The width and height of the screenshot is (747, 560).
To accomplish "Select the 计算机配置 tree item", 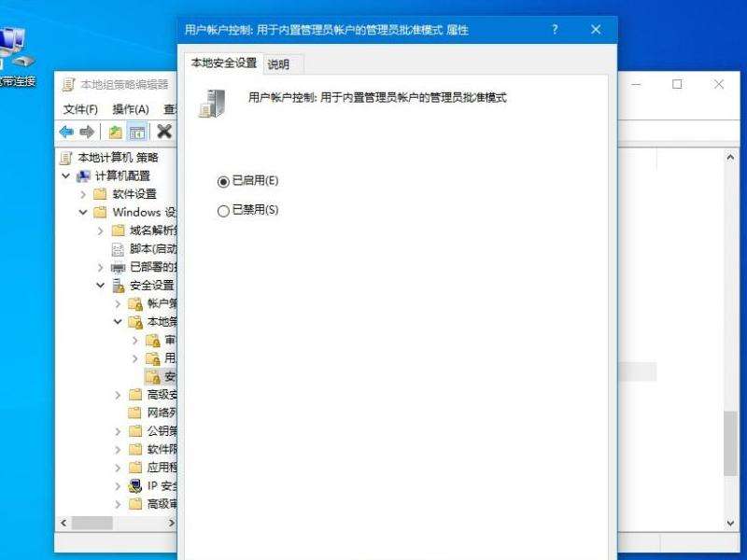I will pyautogui.click(x=122, y=175).
